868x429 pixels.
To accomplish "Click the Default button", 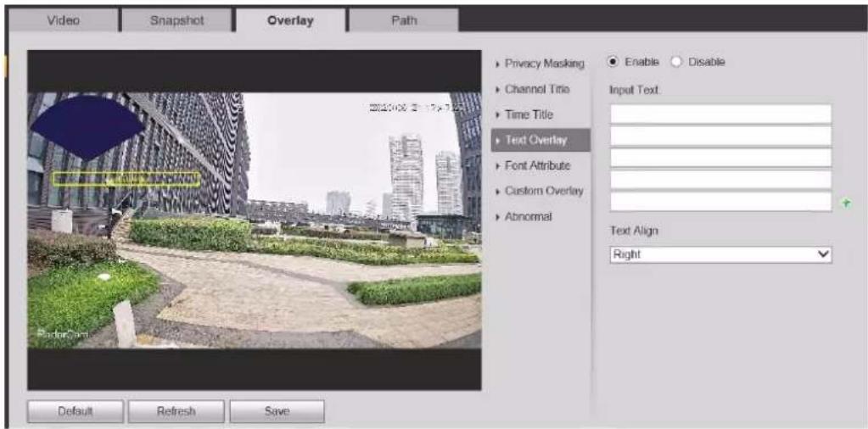I will [x=76, y=411].
